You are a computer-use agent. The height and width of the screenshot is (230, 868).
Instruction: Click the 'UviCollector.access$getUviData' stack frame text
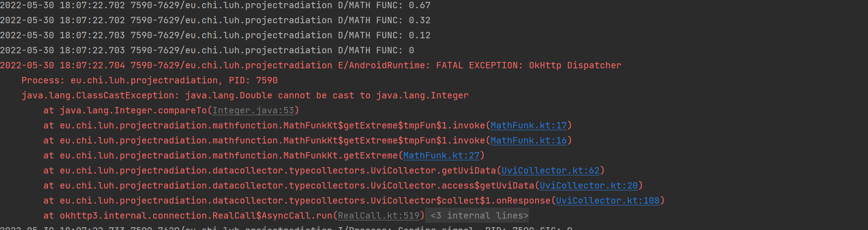point(452,185)
